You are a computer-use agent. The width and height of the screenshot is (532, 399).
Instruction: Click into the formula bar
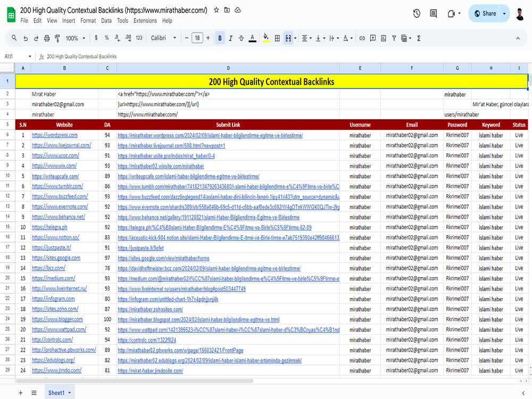285,56
